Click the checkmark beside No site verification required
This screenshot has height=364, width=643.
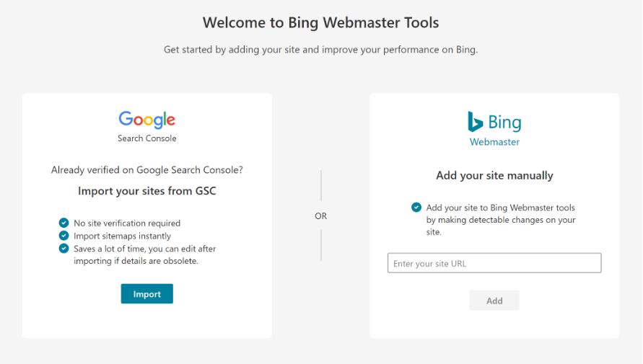64,223
